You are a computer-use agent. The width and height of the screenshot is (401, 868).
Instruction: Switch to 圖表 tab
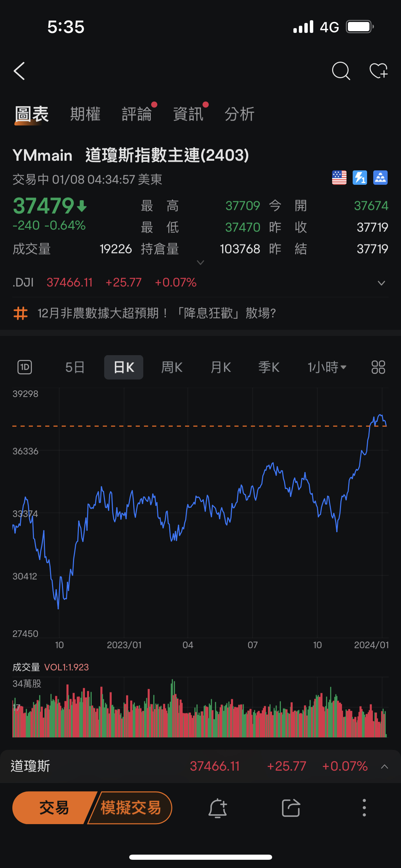click(x=32, y=114)
